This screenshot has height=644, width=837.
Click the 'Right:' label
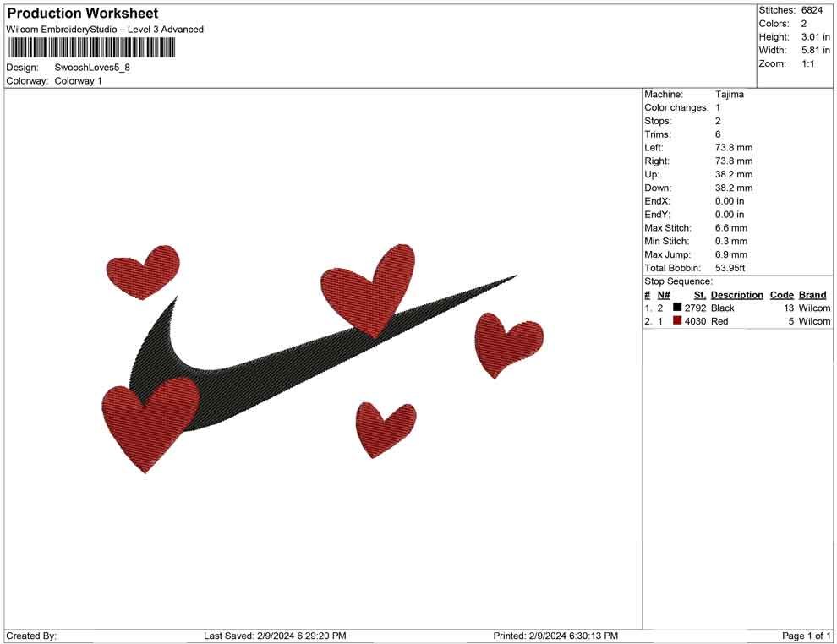[657, 161]
